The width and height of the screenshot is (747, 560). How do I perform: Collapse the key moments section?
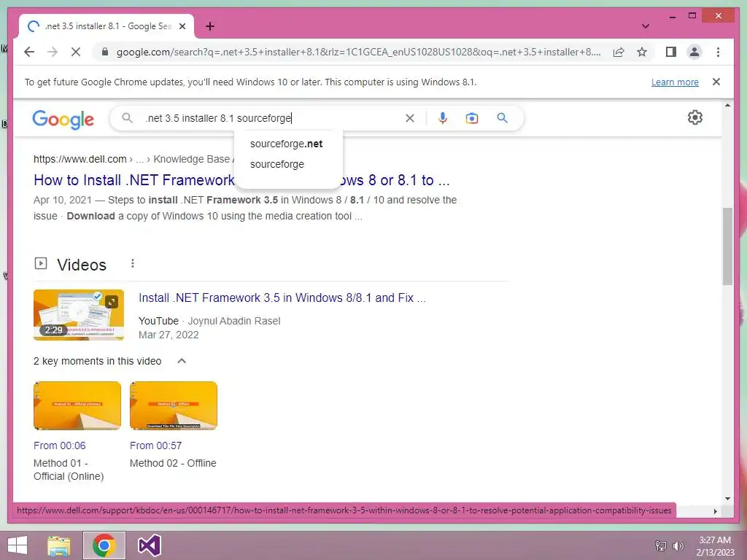[182, 361]
